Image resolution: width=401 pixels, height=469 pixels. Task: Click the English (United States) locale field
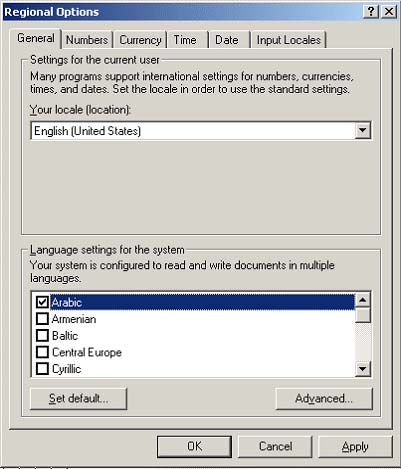click(201, 131)
